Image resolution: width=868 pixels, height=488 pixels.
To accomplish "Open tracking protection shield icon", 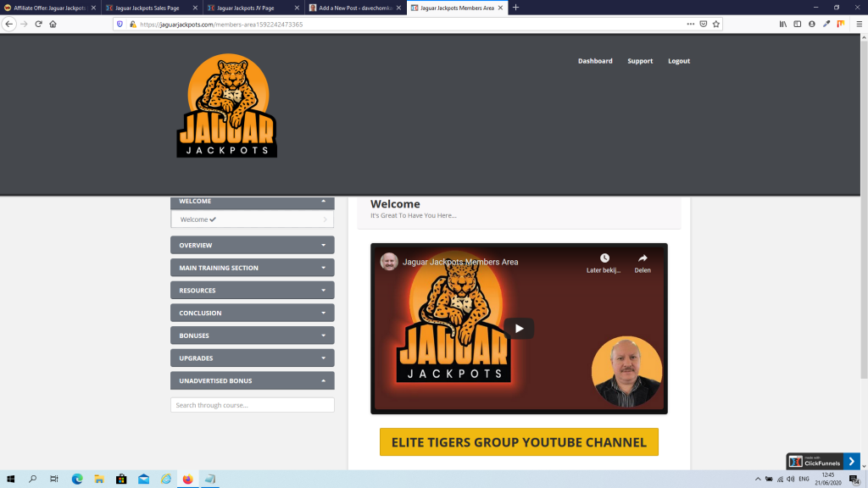I will point(120,25).
